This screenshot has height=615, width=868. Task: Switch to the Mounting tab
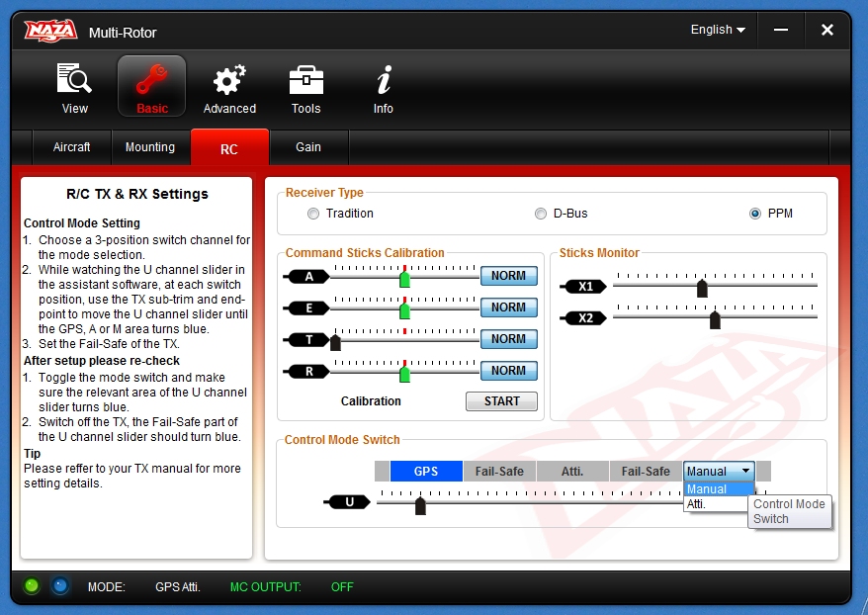(150, 147)
